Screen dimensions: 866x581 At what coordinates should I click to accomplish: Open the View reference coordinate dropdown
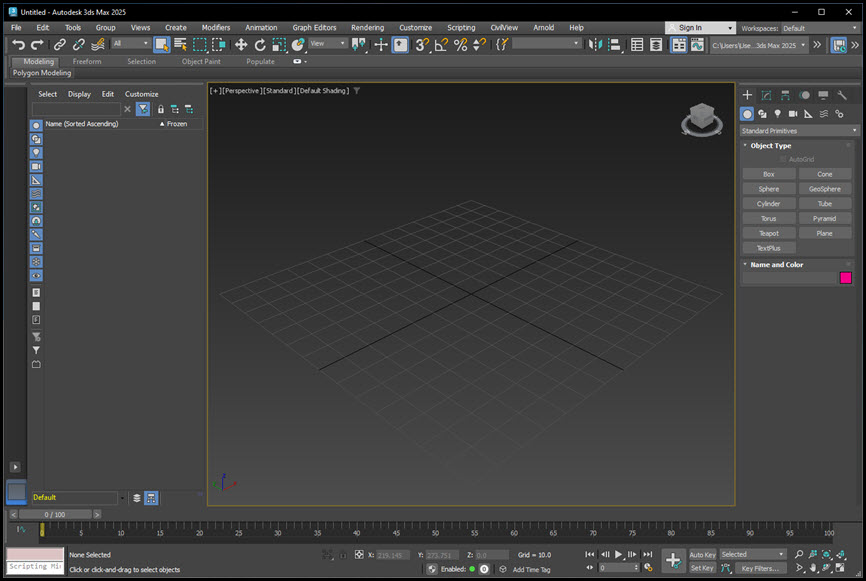pos(328,44)
